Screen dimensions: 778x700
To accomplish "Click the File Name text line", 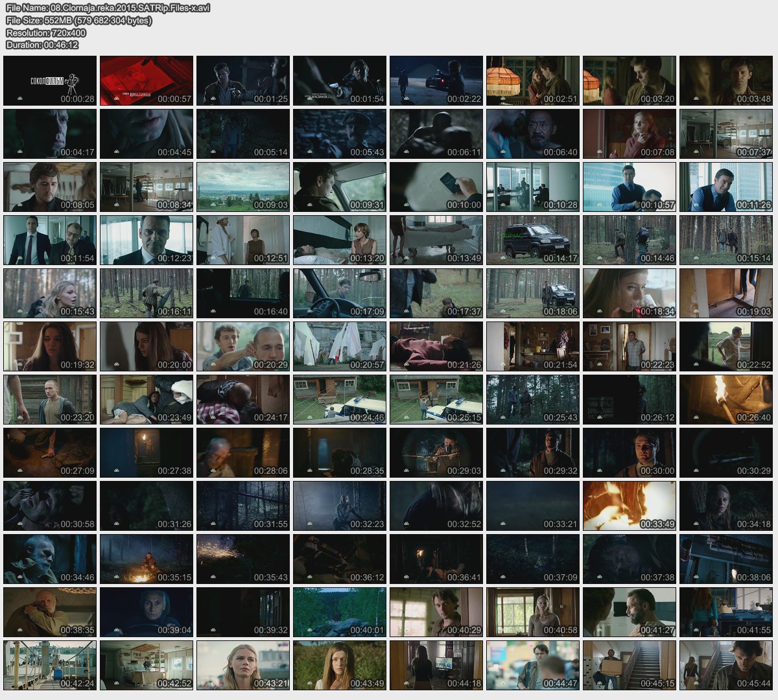I will pyautogui.click(x=108, y=8).
